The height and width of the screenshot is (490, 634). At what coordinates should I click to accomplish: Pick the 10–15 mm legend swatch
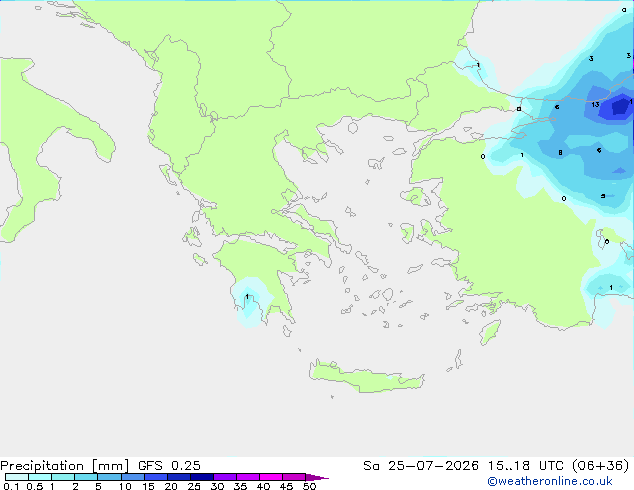coord(132,477)
